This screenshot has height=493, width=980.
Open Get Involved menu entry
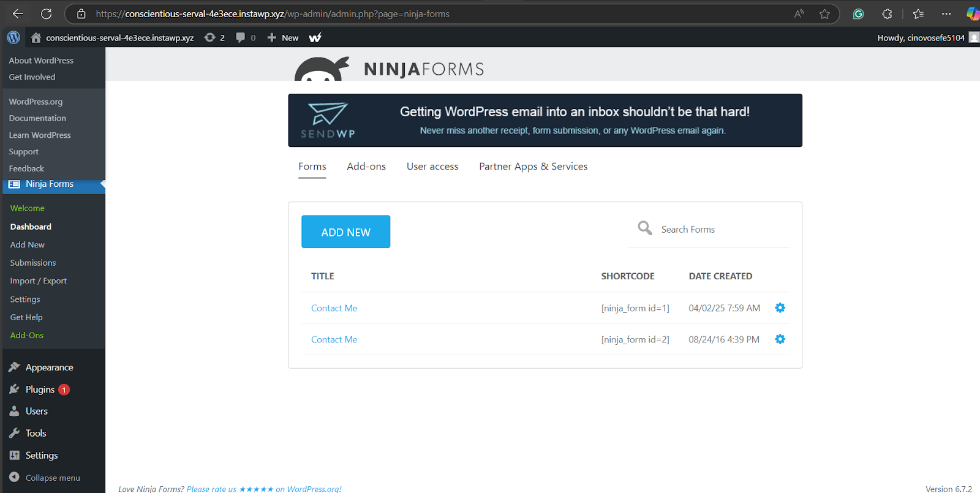coord(32,77)
